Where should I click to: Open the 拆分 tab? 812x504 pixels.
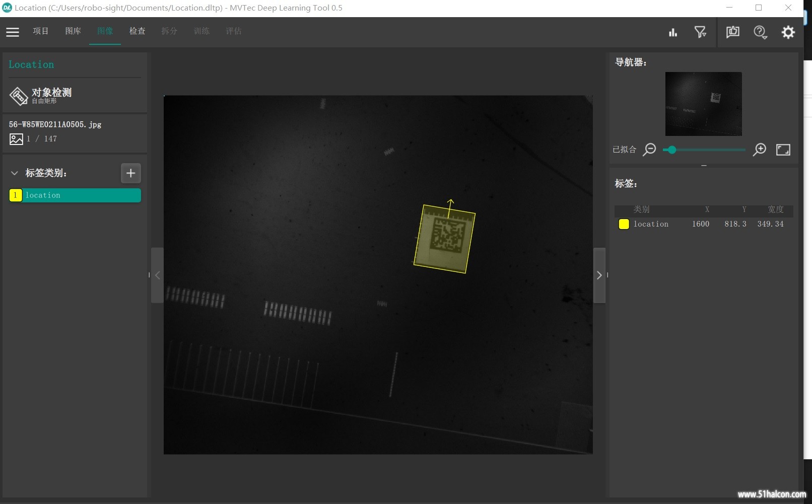coord(169,31)
